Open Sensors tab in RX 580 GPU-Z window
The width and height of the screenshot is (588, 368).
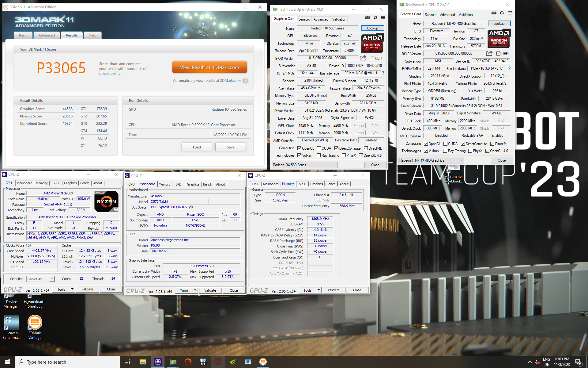pyautogui.click(x=304, y=19)
